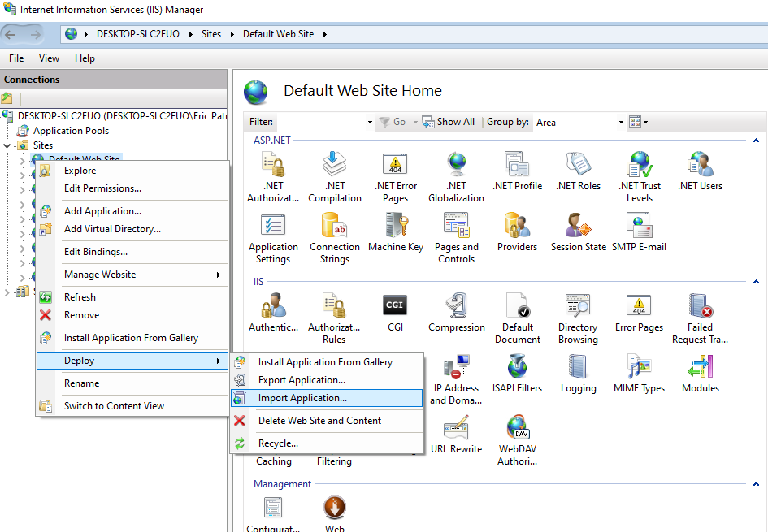
Task: Click the Filter text input field
Action: (x=321, y=123)
